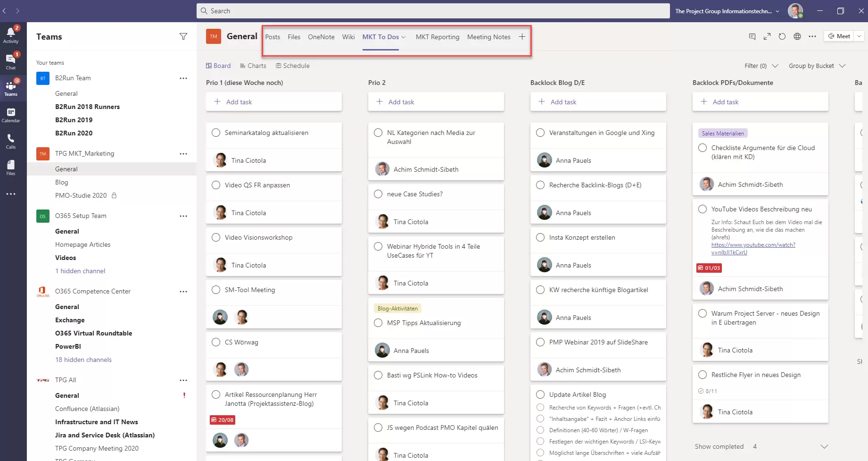Show more apps ellipsis in sidebar

(11, 194)
